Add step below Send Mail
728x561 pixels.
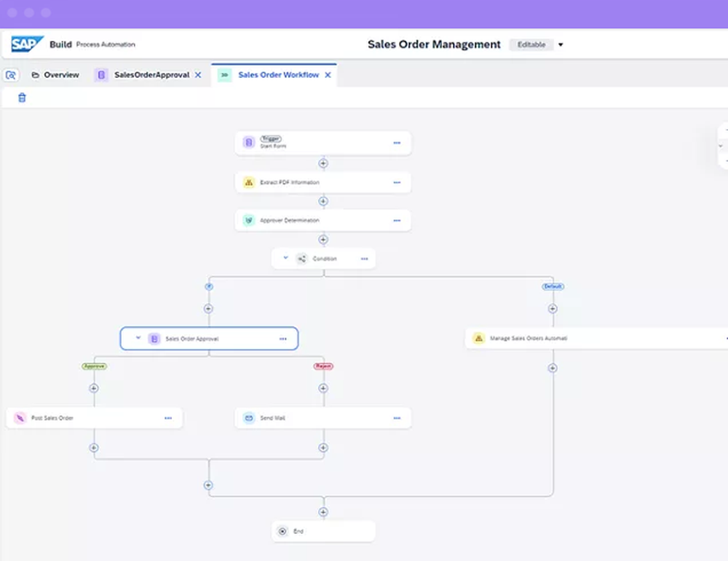tap(323, 447)
